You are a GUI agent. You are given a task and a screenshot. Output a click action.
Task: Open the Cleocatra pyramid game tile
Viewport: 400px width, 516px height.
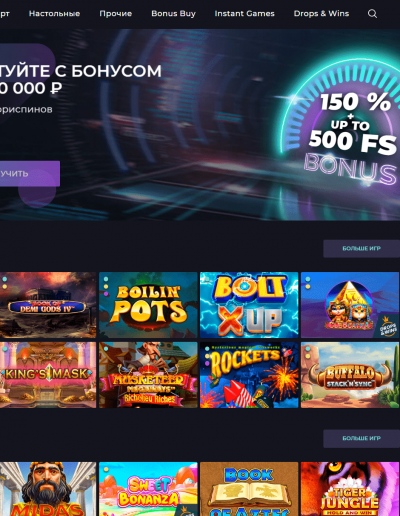[x=350, y=305]
